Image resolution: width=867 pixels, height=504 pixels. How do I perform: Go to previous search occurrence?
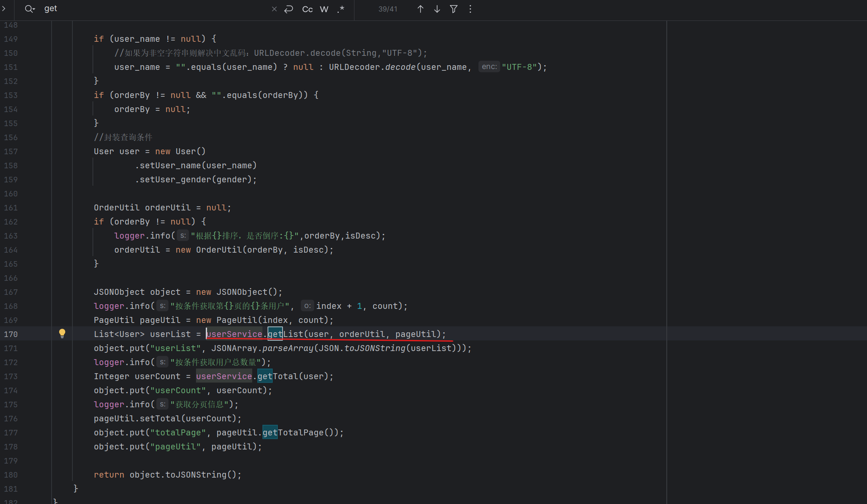420,9
